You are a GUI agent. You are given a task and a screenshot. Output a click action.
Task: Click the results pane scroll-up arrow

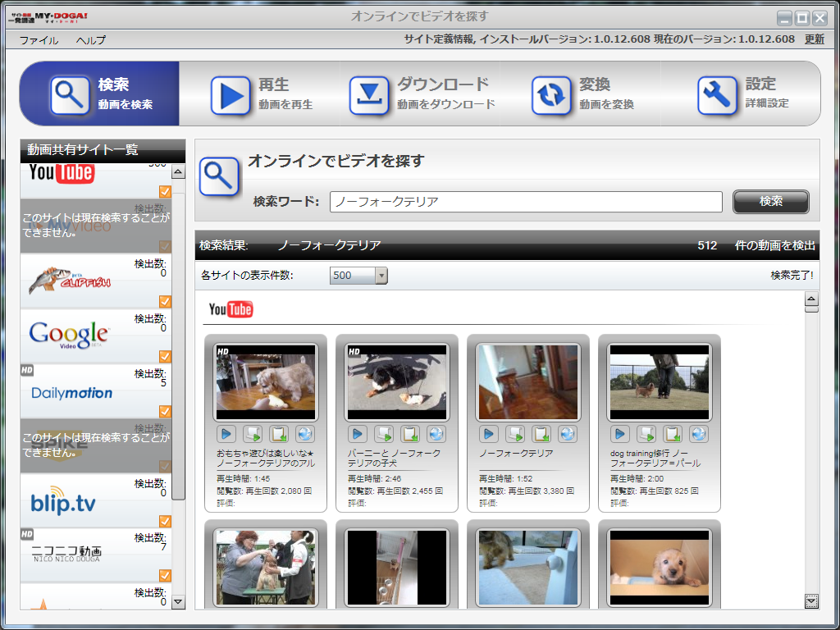click(811, 299)
